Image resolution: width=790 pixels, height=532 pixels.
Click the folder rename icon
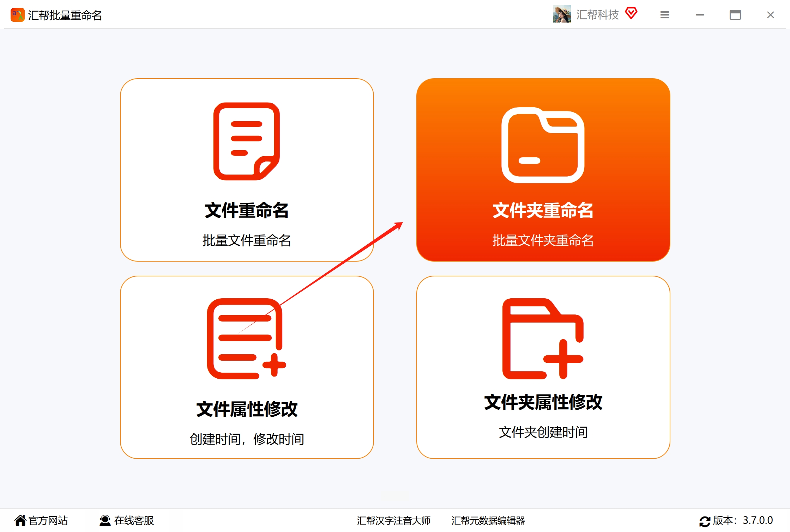543,145
